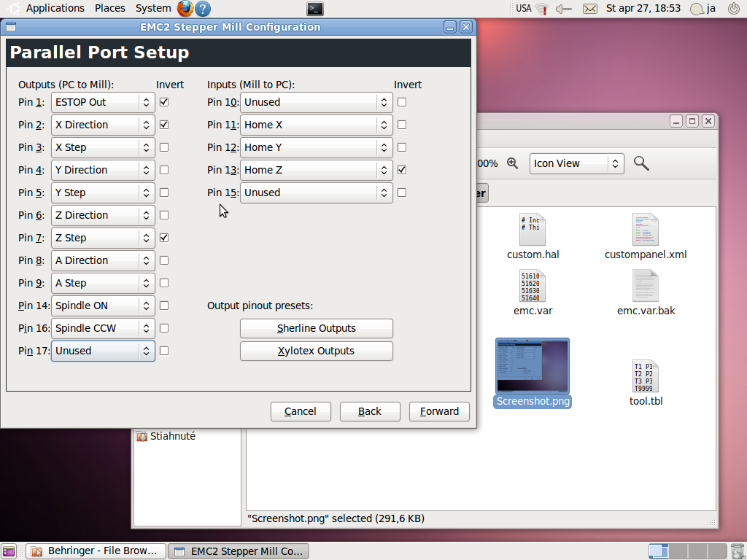Image resolution: width=747 pixels, height=560 pixels.
Task: Open the terminal launcher icon
Action: click(x=314, y=9)
